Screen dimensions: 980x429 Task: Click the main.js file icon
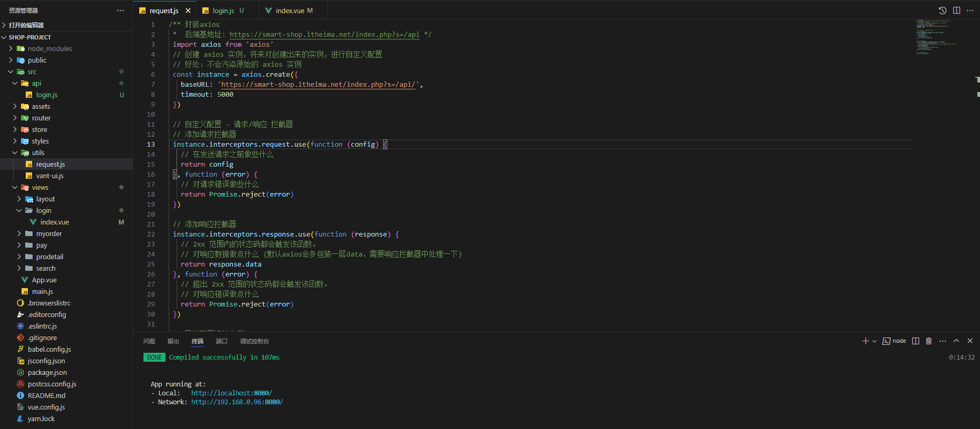point(25,291)
